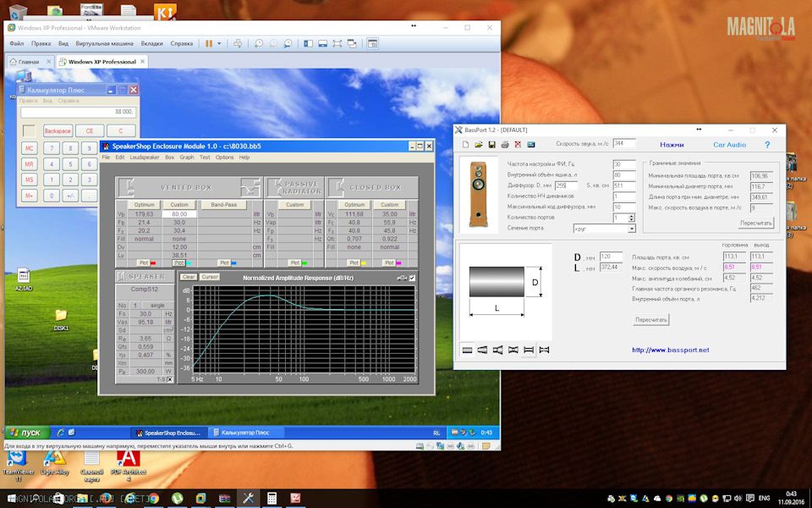Click number of ports spinner arrows
812x508 pixels.
tap(631, 218)
